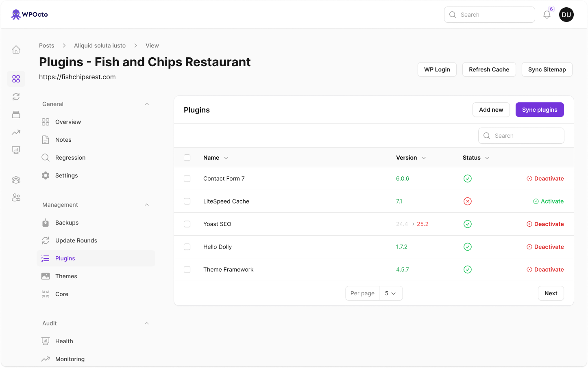Select the sidebar dashboard grid icon
The image size is (588, 368).
coord(16,79)
